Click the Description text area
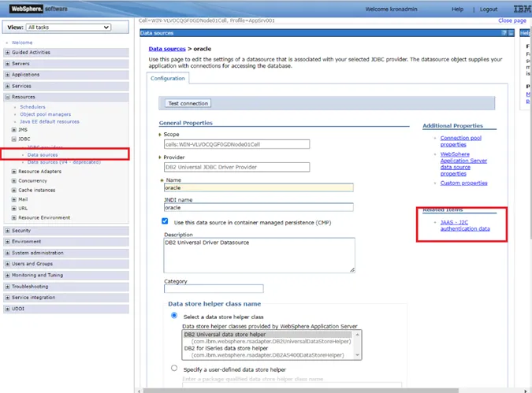Screen dimensions: 532x393 point(259,255)
